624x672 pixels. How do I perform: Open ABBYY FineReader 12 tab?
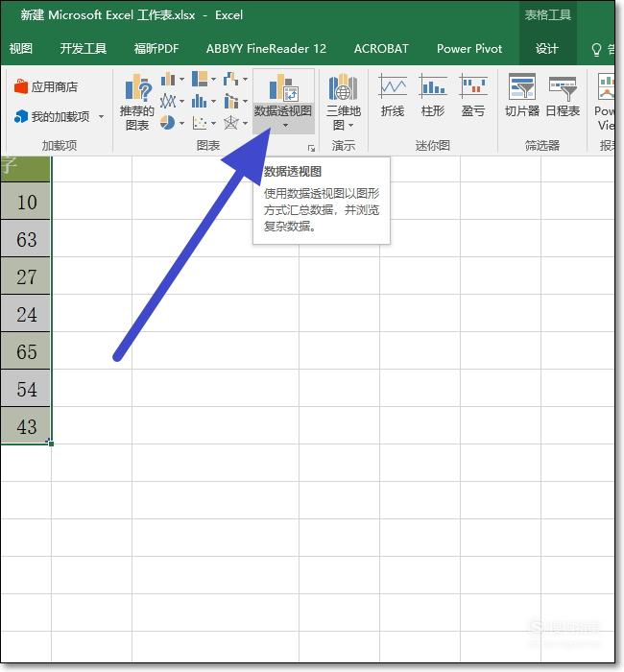(x=266, y=48)
